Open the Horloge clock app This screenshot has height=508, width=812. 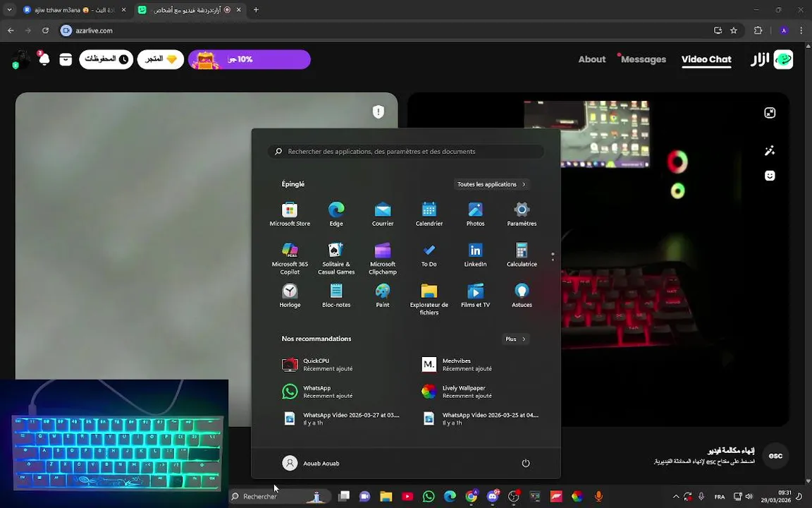pos(290,296)
